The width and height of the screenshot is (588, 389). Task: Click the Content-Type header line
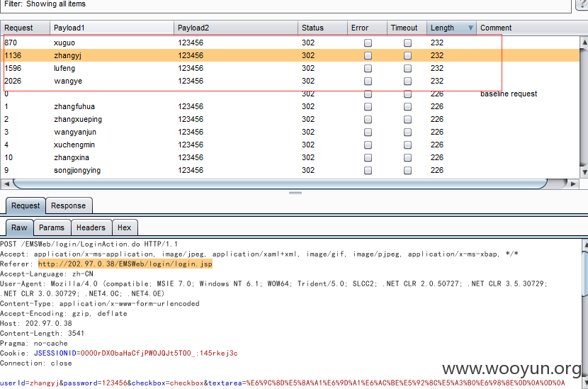point(100,303)
